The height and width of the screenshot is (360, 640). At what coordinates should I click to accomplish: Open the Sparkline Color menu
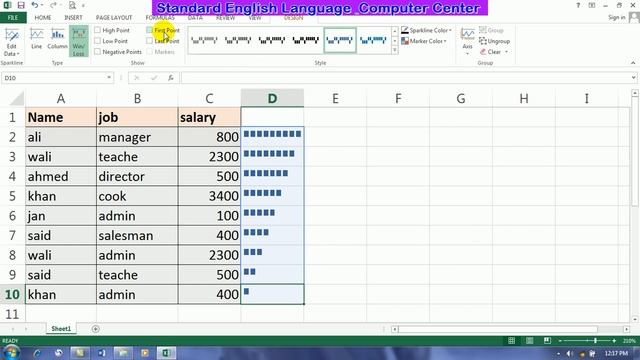[427, 30]
